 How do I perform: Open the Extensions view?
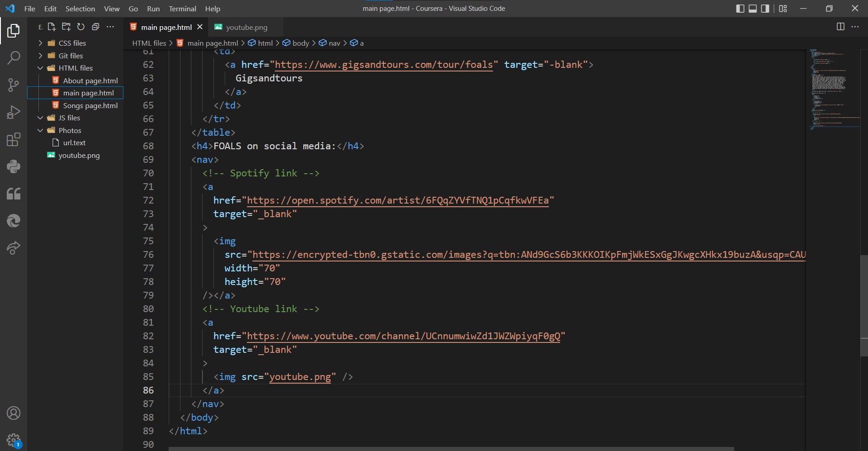(x=14, y=139)
